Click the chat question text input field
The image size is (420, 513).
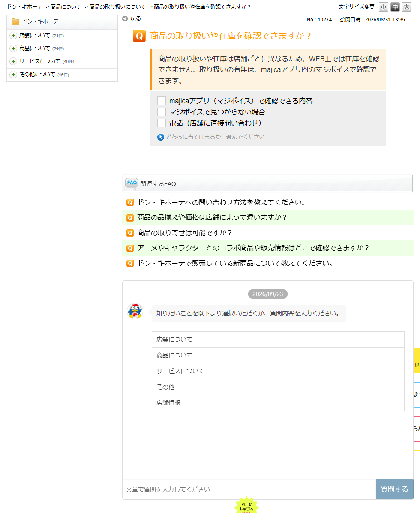coord(249,489)
